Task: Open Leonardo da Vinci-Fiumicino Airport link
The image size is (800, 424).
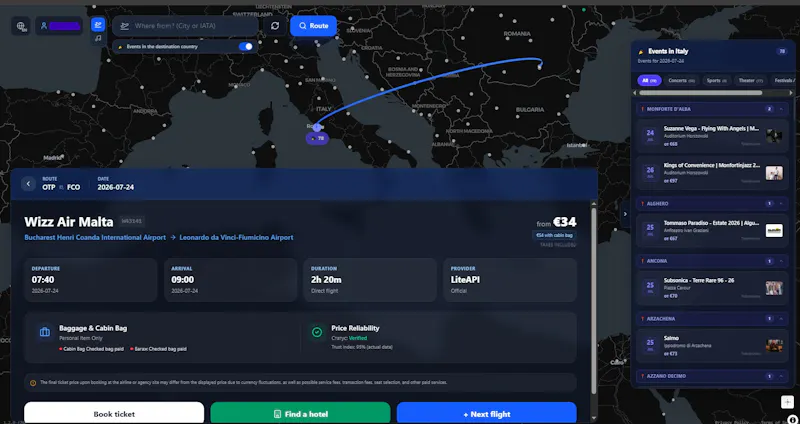Action: [x=236, y=237]
